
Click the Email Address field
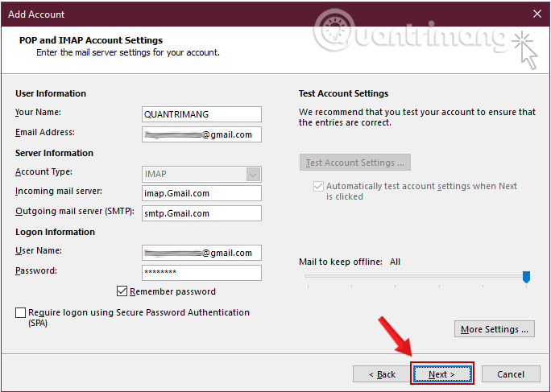coord(201,134)
